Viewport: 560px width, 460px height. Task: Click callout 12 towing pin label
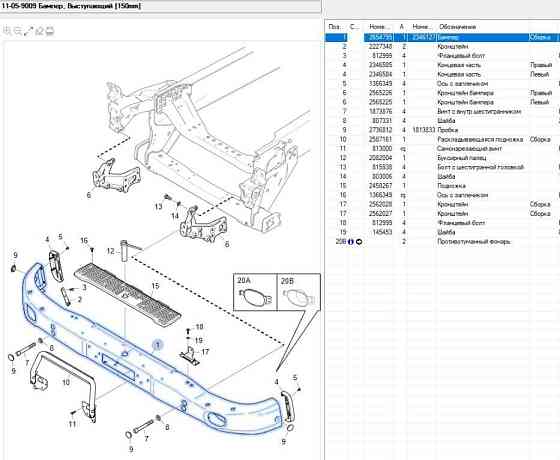pyautogui.click(x=110, y=251)
